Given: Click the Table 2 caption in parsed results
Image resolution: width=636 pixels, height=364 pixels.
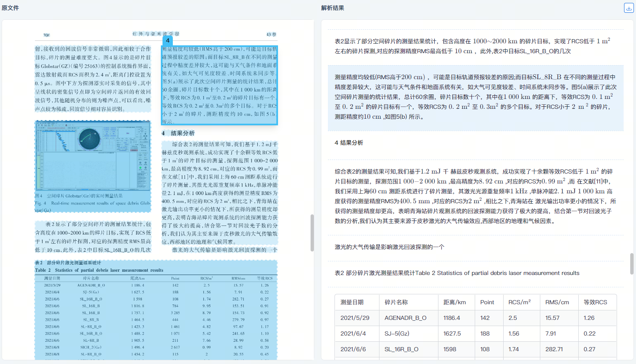Looking at the screenshot, I should coord(457,273).
